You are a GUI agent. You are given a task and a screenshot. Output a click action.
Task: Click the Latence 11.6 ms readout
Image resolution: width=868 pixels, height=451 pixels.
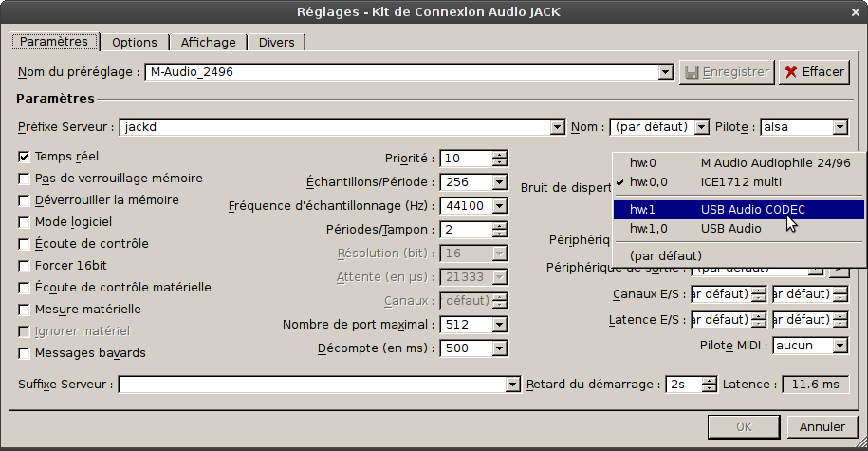click(x=816, y=385)
